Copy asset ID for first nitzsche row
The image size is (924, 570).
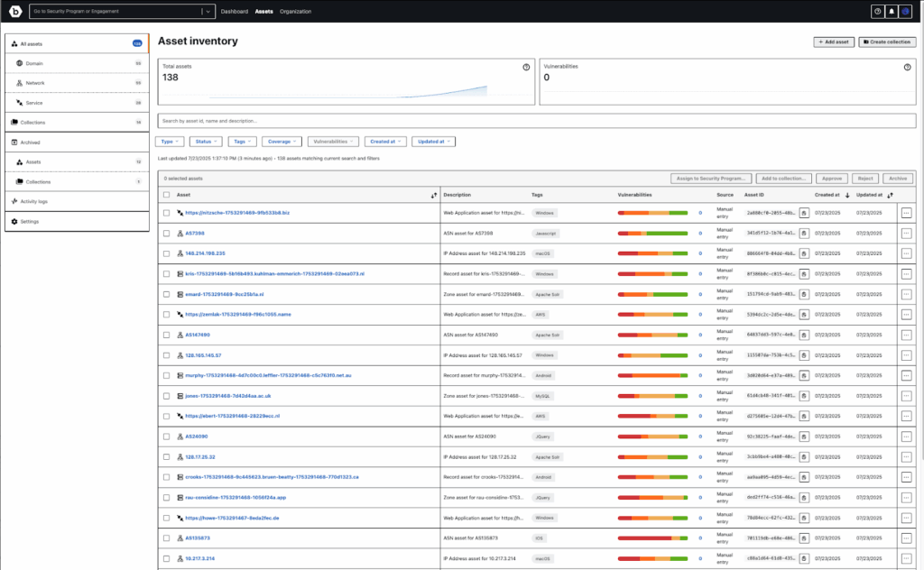(x=803, y=213)
